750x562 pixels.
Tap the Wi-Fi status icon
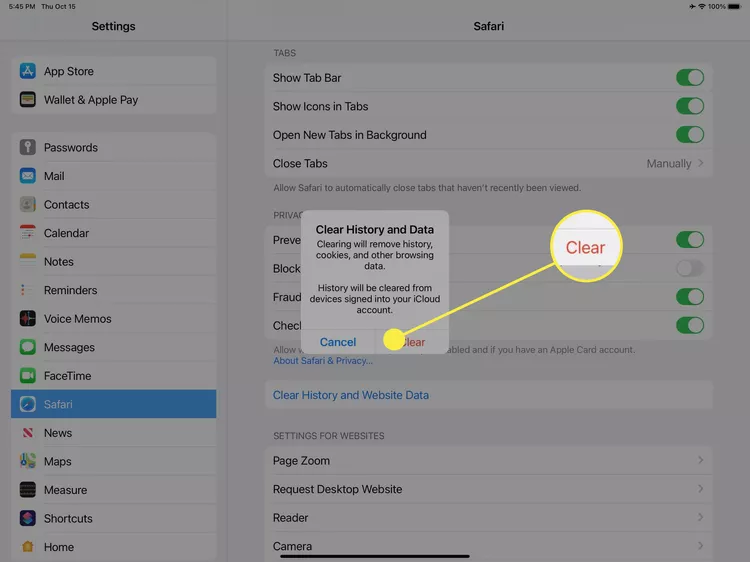pyautogui.click(x=702, y=7)
